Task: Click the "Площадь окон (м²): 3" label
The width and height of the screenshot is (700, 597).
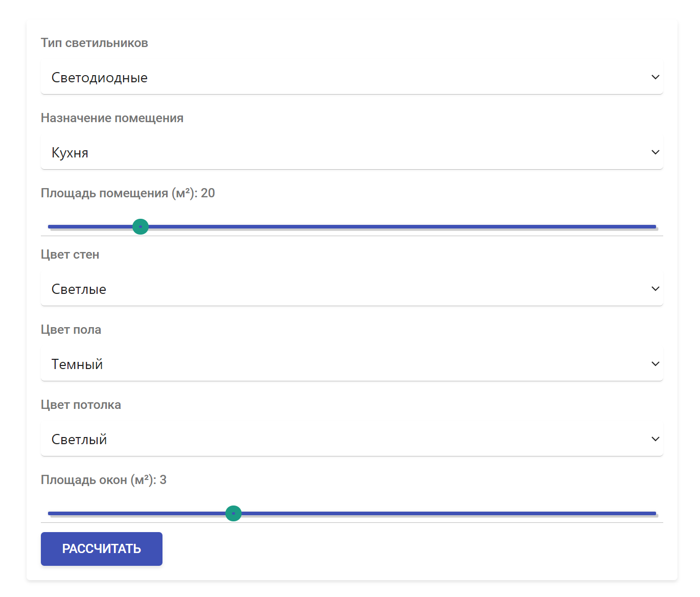Action: click(104, 480)
